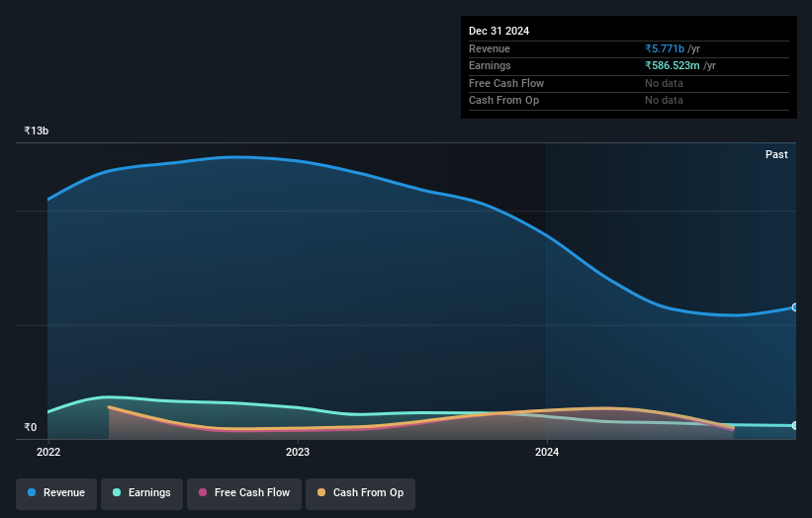Image resolution: width=812 pixels, height=518 pixels.
Task: Click the Earnings tooltip row label
Action: click(x=490, y=65)
